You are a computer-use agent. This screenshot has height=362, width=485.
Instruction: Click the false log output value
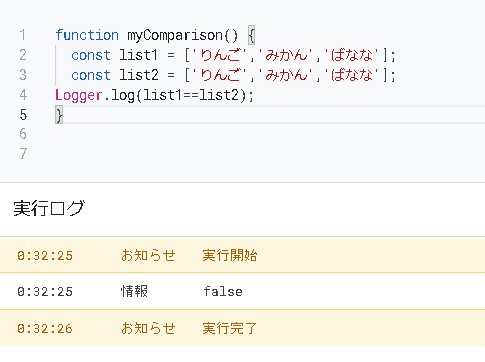tap(223, 292)
